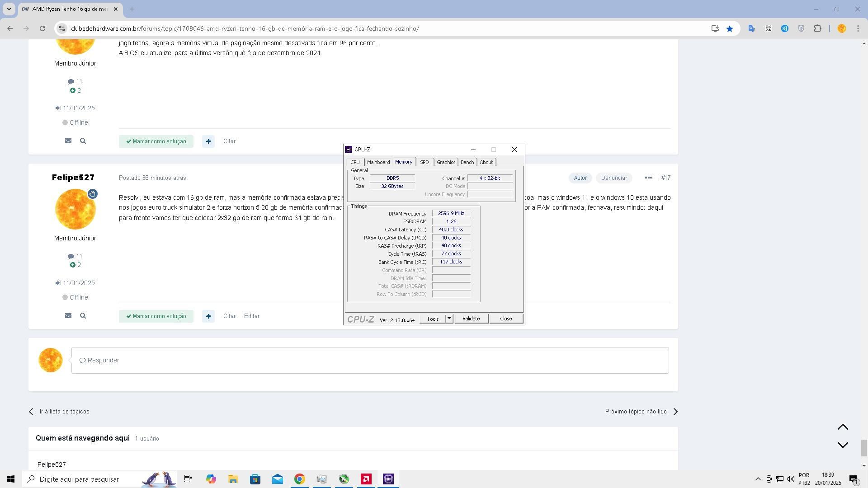Click the browser back arrow

tap(10, 28)
